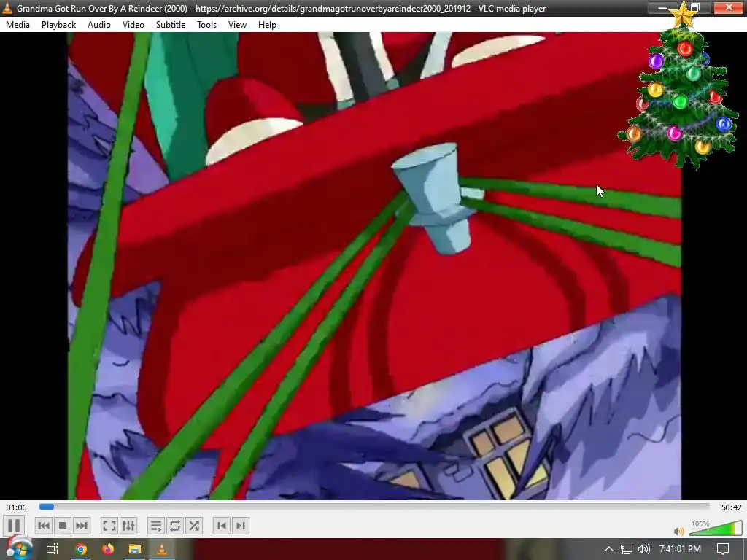Viewport: 747px width, 560px height.
Task: Open the Tools menu
Action: [x=206, y=25]
